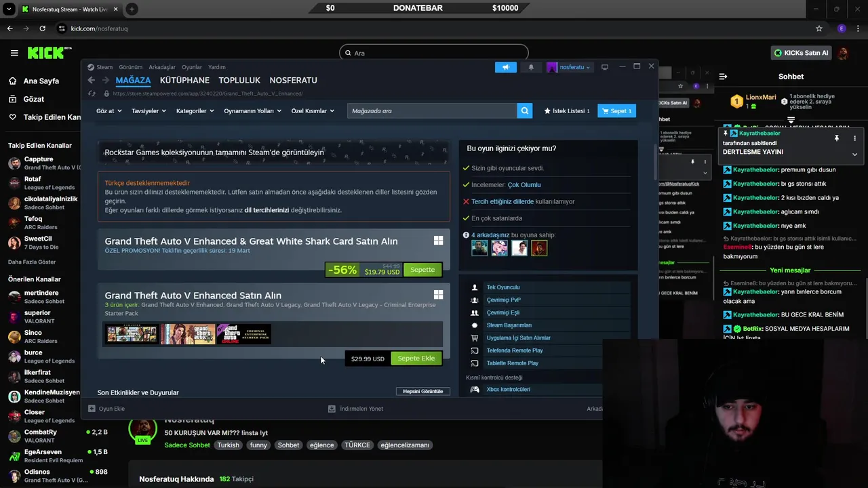The width and height of the screenshot is (868, 488).
Task: Open the Arkadaşlar menu
Action: point(162,67)
